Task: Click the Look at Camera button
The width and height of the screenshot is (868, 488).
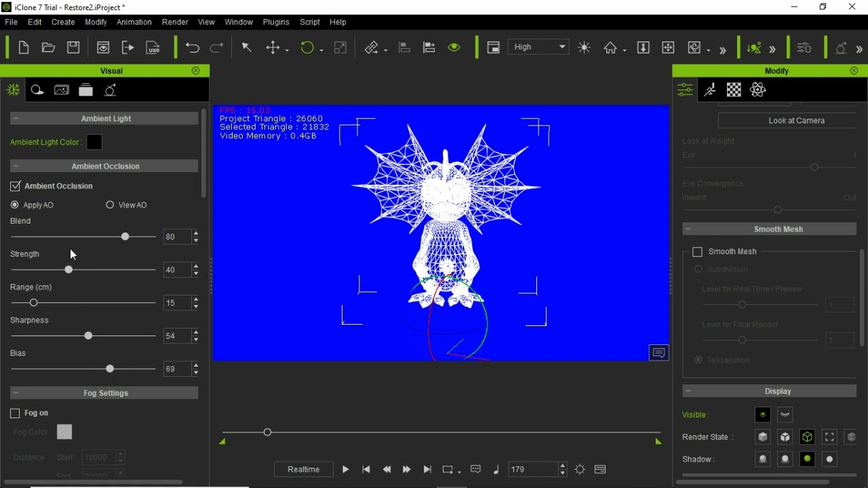Action: pyautogui.click(x=787, y=121)
